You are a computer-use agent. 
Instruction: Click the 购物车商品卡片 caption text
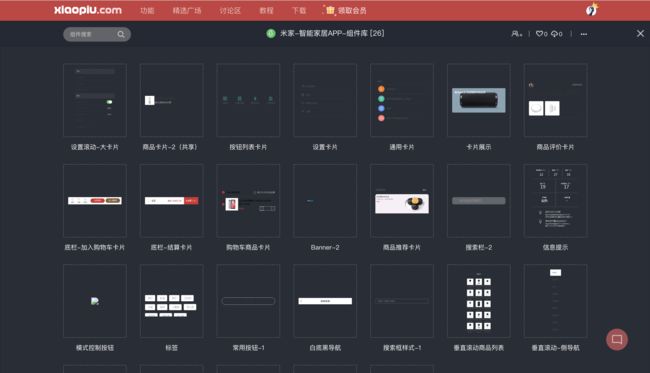248,247
